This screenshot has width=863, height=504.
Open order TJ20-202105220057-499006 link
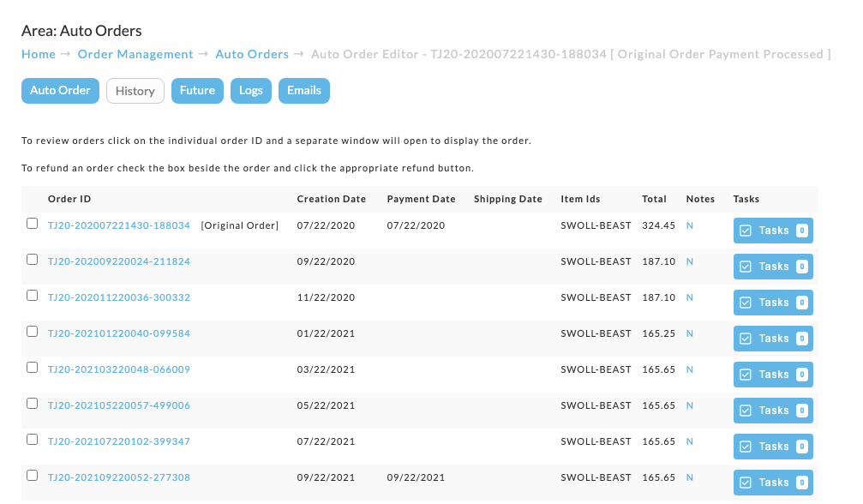[119, 405]
